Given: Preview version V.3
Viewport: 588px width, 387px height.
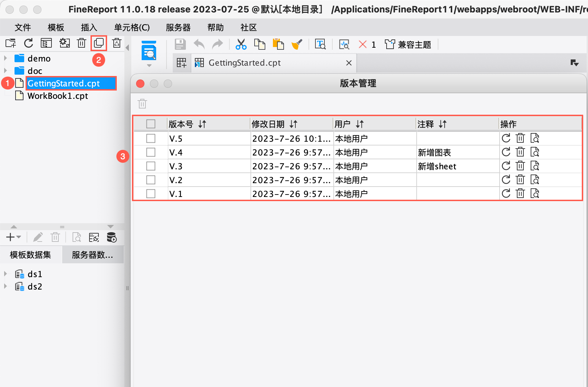Looking at the screenshot, I should coord(535,166).
